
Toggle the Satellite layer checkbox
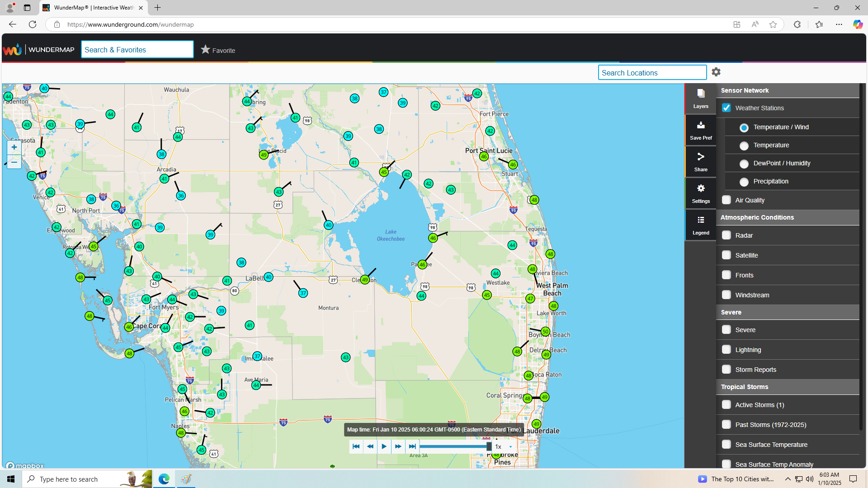tap(726, 255)
